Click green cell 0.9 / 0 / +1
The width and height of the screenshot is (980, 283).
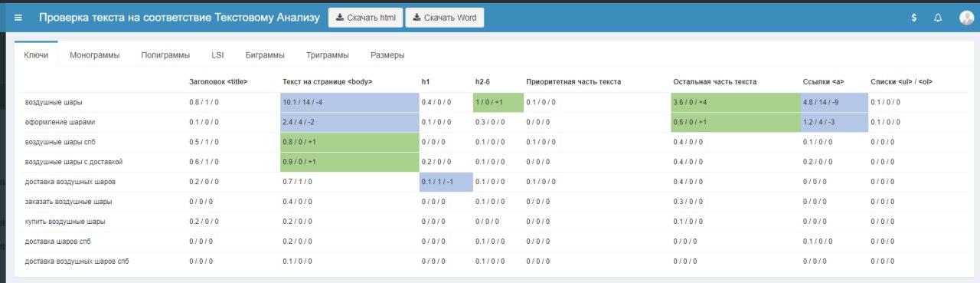[350, 163]
